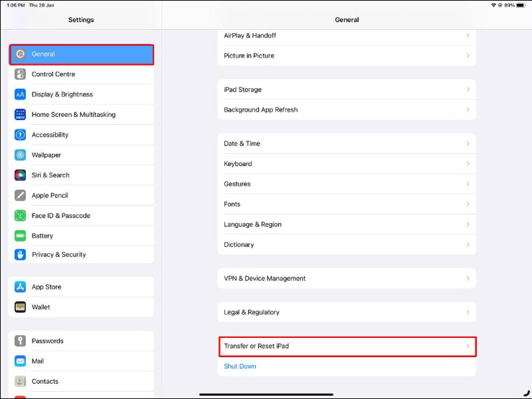This screenshot has width=532, height=399.
Task: Tap the Shut Down link
Action: 240,366
